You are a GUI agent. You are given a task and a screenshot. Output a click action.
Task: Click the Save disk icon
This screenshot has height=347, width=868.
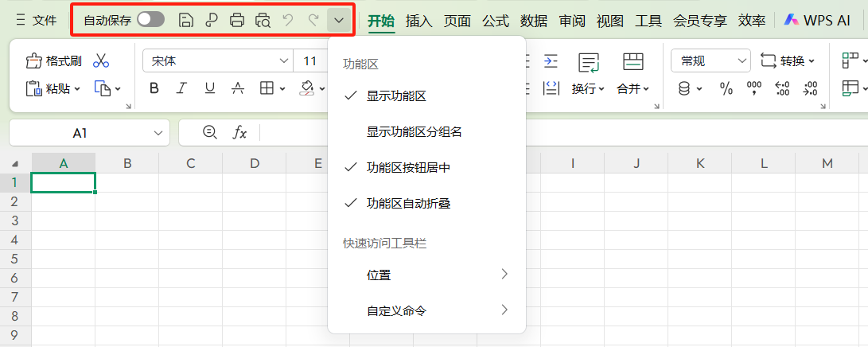(186, 21)
